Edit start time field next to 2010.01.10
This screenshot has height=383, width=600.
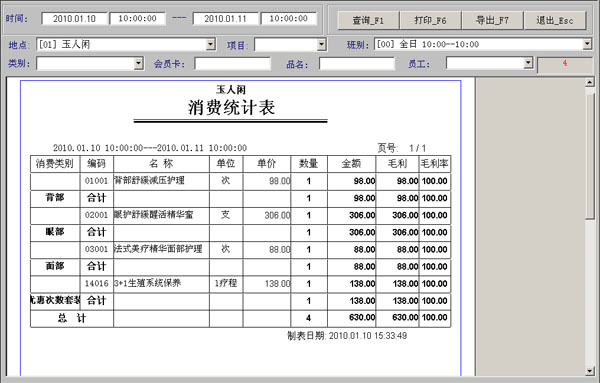(x=137, y=18)
